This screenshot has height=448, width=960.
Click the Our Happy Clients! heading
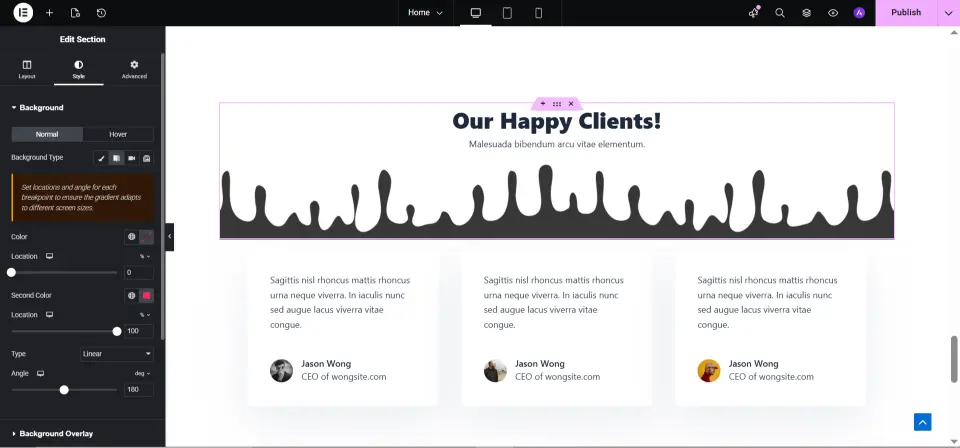(557, 121)
